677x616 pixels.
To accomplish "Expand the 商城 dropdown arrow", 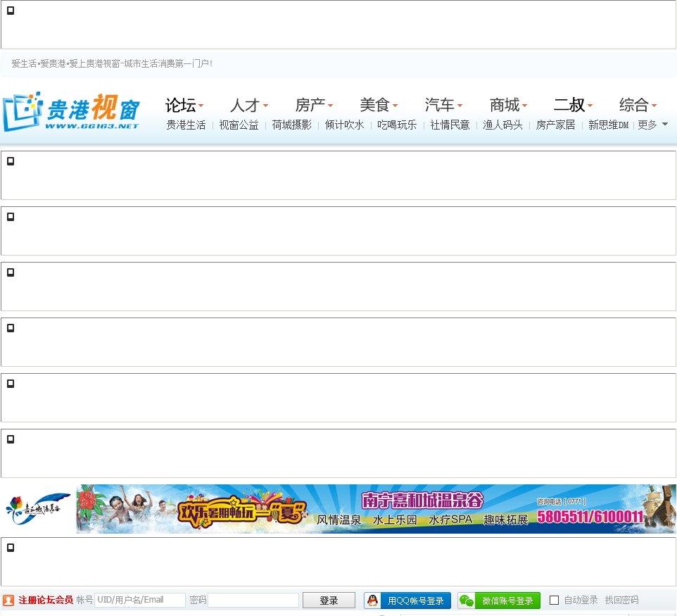I will (524, 106).
